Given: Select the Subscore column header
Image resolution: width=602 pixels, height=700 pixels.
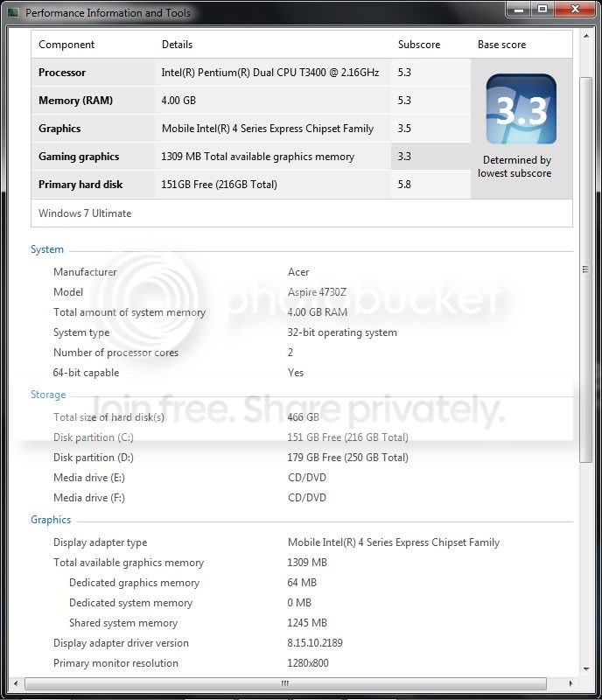Looking at the screenshot, I should 419,45.
